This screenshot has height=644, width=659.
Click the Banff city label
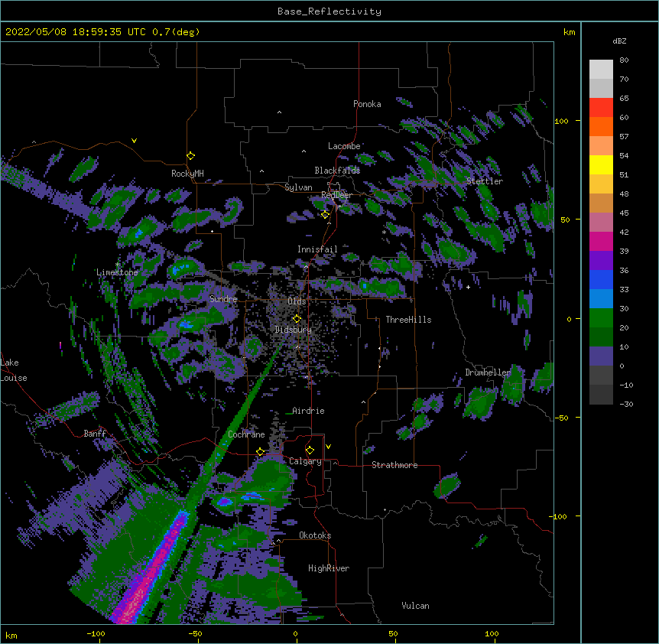pos(95,434)
